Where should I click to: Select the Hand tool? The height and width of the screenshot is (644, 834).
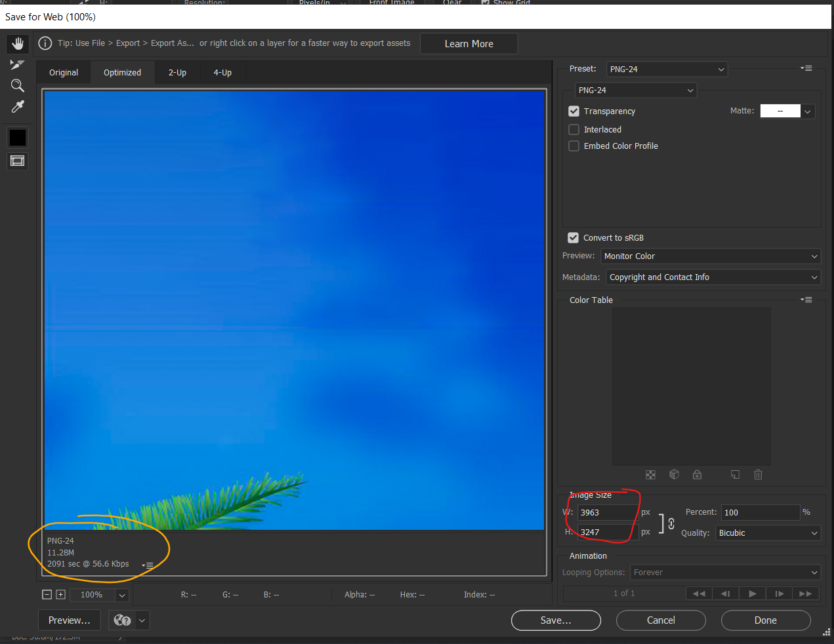pyautogui.click(x=18, y=43)
